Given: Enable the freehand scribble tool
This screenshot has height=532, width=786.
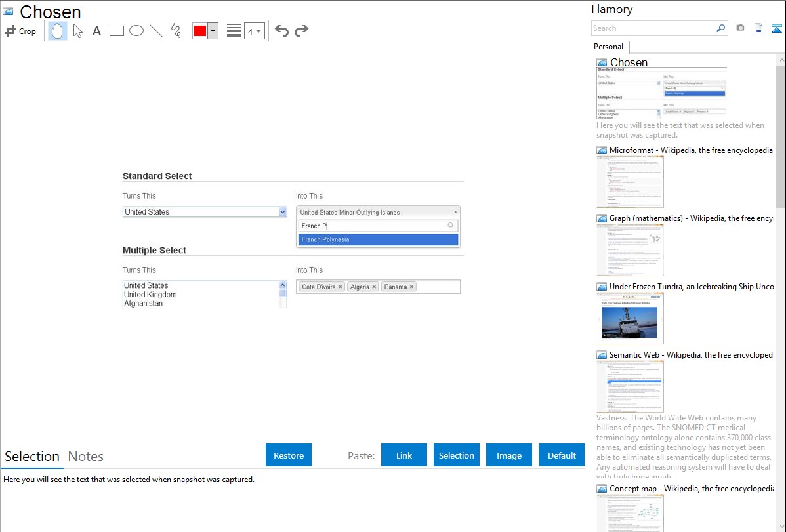Looking at the screenshot, I should tap(176, 31).
